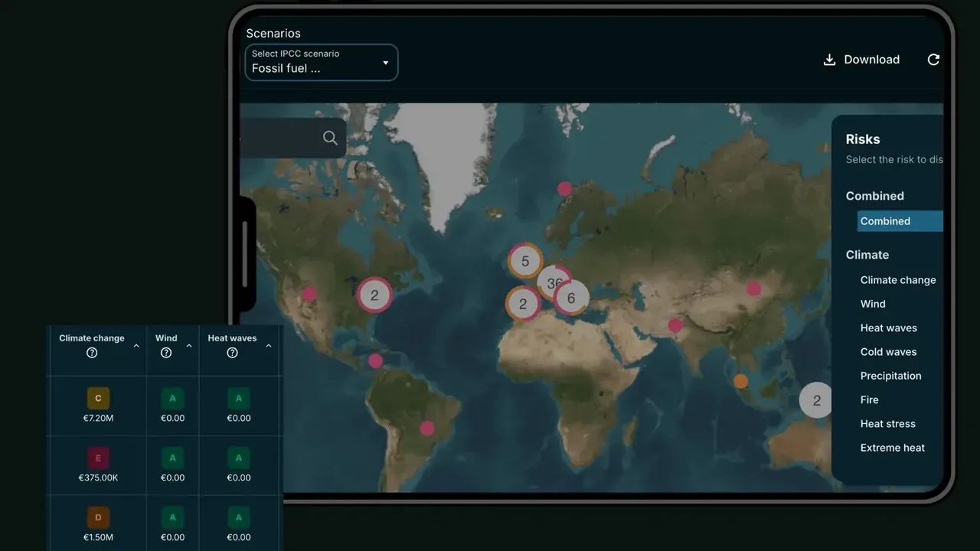Click the C rating badge above €7.20M
Screen dimensions: 980x551
pyautogui.click(x=98, y=399)
